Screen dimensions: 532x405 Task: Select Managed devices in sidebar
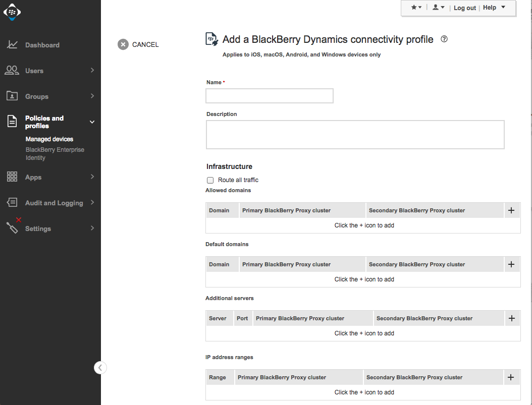pos(49,139)
